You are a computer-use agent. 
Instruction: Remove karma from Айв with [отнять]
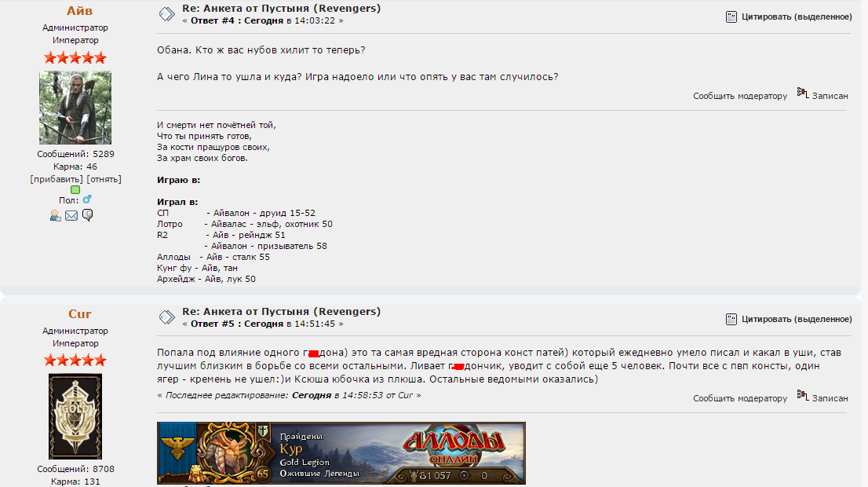pos(104,179)
